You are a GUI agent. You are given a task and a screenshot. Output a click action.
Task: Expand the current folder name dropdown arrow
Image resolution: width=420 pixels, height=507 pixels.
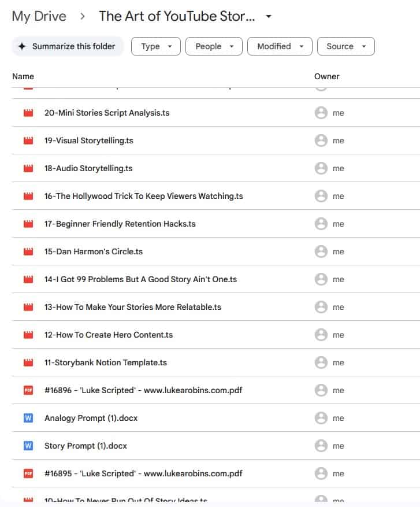click(269, 17)
